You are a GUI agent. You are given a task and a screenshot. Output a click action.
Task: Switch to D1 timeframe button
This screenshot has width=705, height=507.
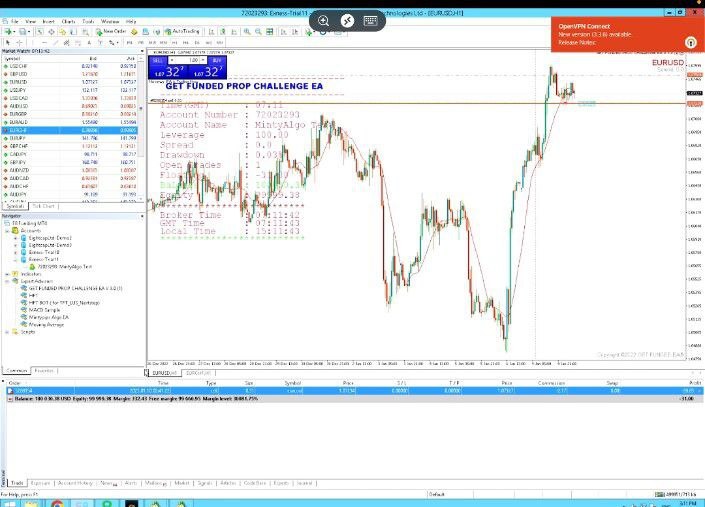point(197,43)
